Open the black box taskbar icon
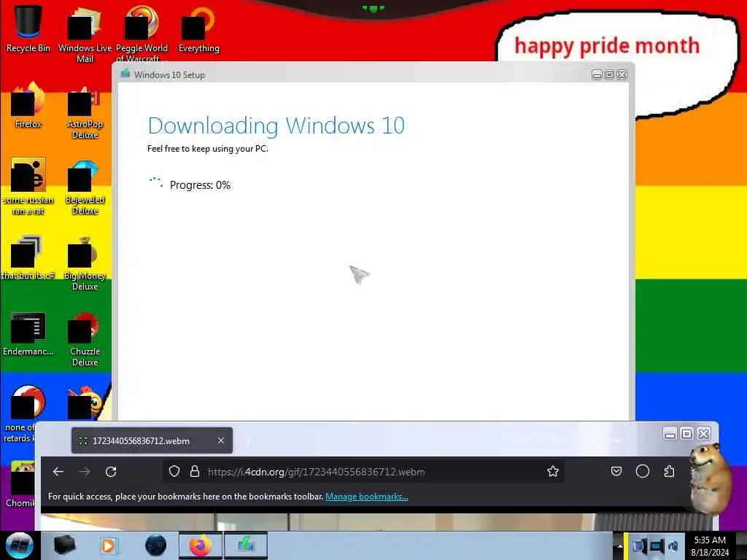This screenshot has height=560, width=747. (x=64, y=545)
